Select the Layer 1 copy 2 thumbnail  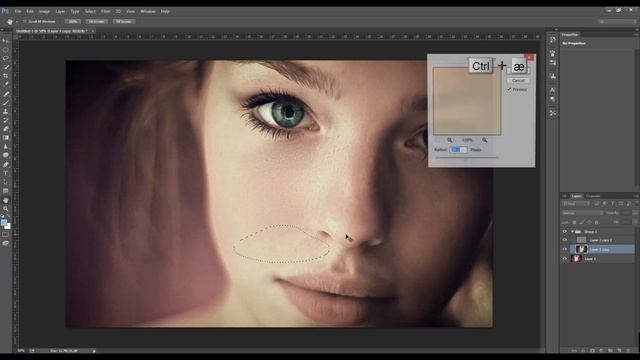pos(581,240)
